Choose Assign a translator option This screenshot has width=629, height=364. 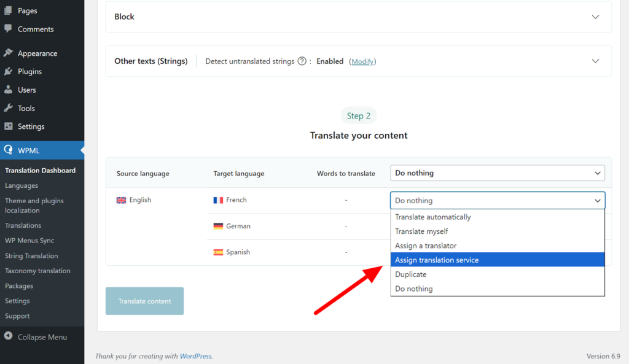(x=498, y=246)
